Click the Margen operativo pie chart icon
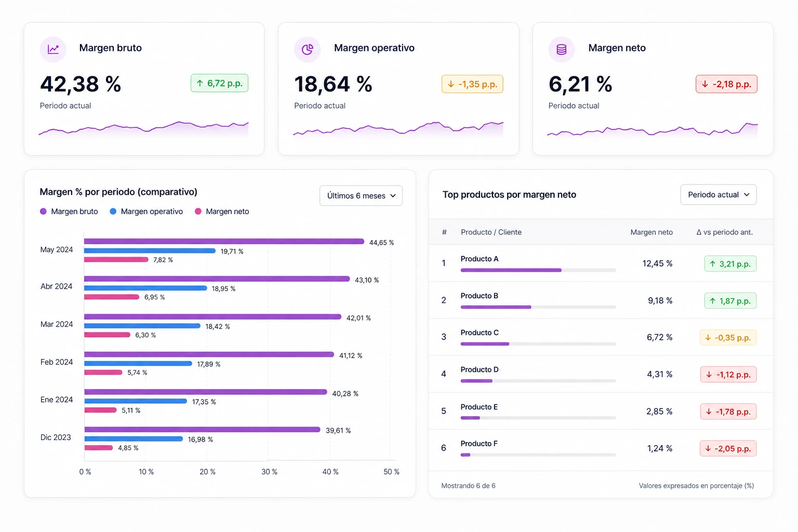 (308, 49)
